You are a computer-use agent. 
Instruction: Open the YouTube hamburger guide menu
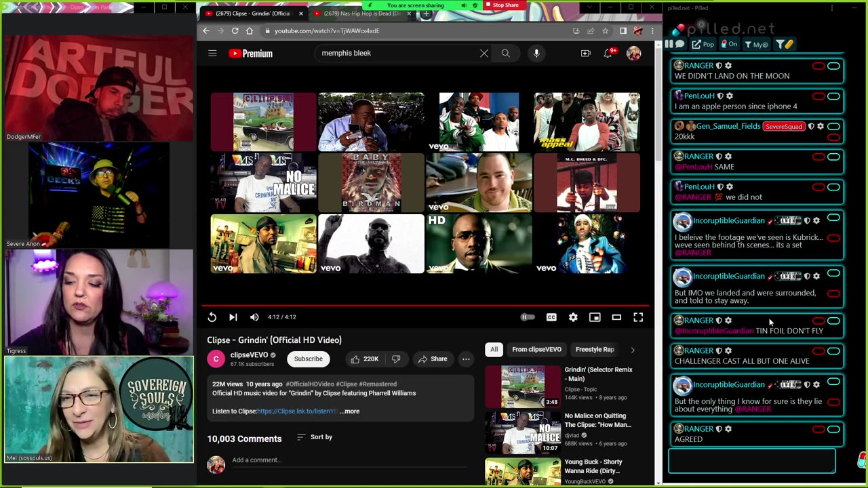[212, 53]
